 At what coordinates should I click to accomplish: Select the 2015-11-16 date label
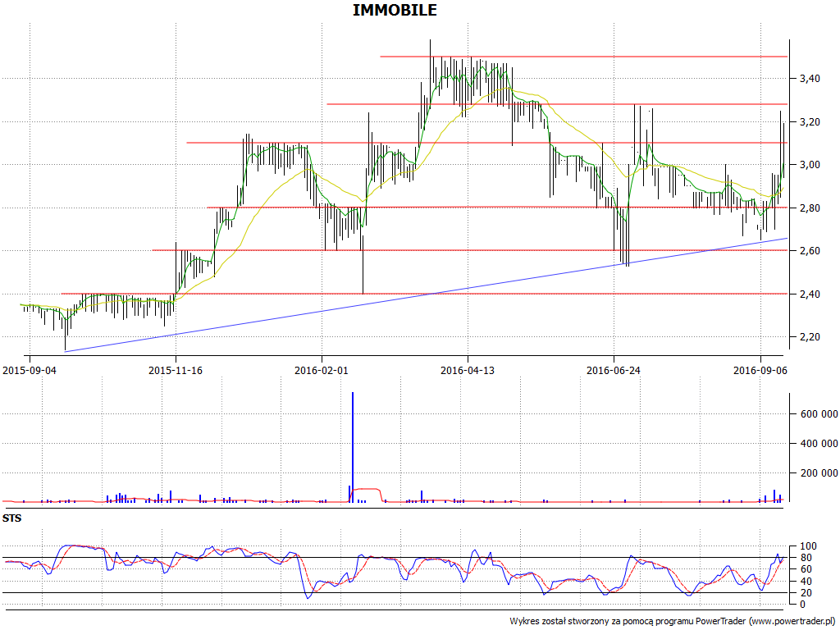176,370
